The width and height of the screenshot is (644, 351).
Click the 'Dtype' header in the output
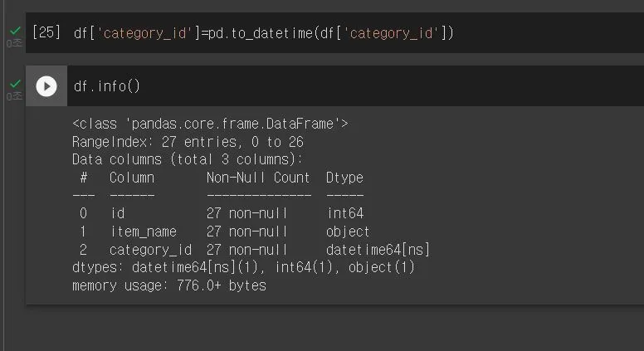(344, 178)
